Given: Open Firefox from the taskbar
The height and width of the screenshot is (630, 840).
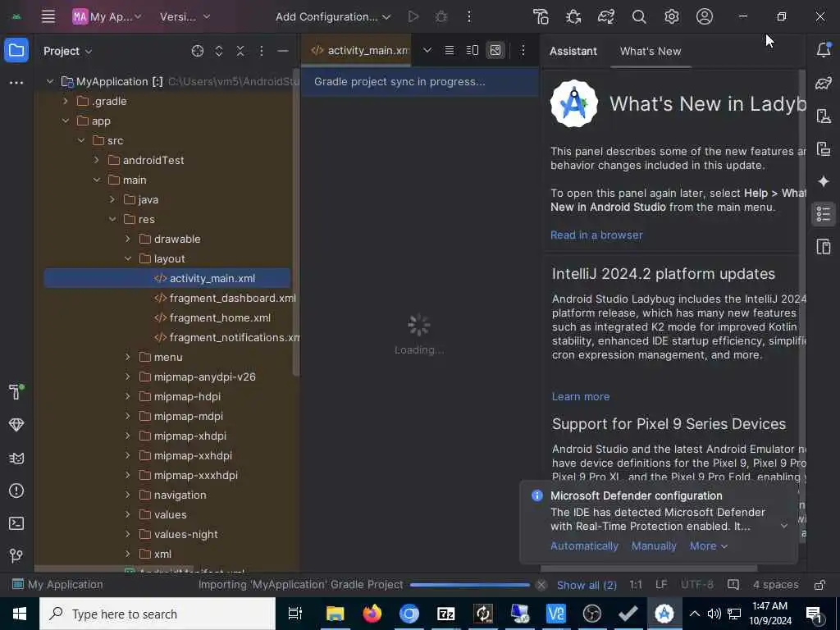Looking at the screenshot, I should click(372, 614).
